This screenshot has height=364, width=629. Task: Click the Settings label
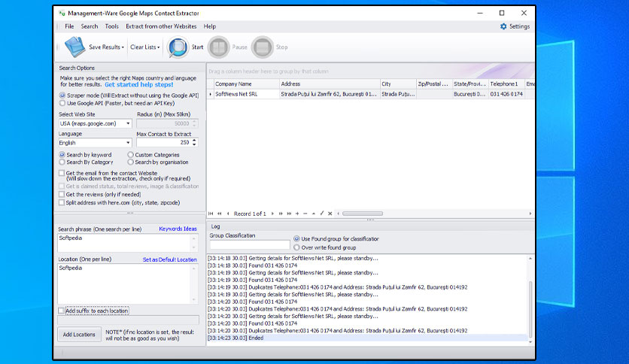click(519, 26)
